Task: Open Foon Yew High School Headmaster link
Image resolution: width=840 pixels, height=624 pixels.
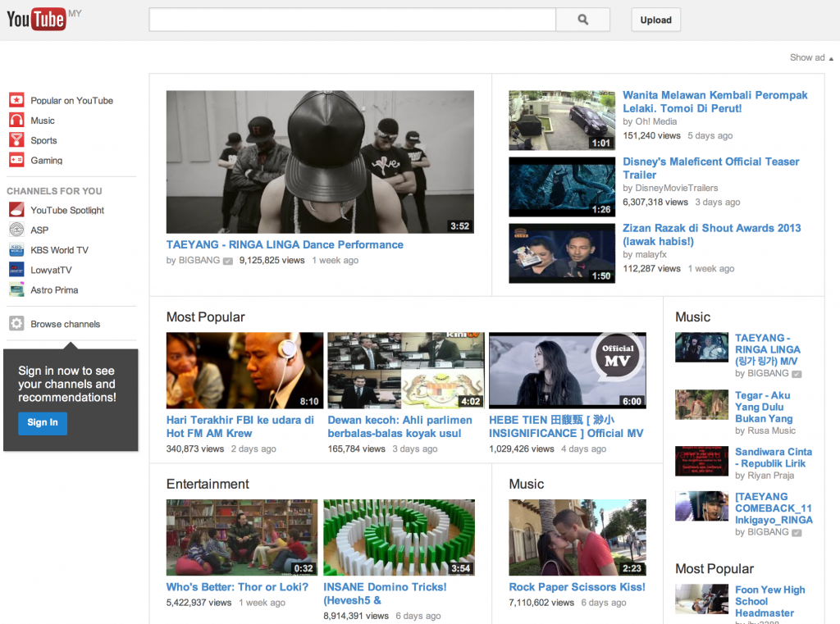Action: [x=769, y=602]
